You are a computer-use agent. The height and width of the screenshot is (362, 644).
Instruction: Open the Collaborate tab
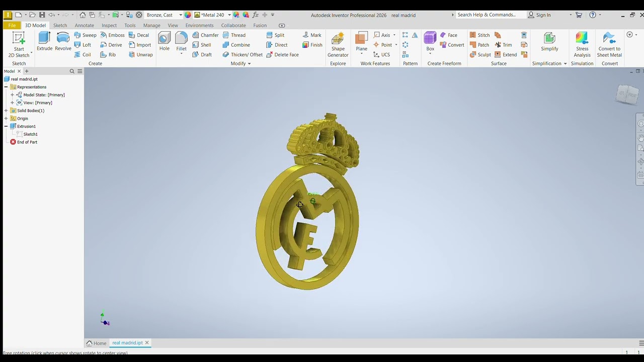(233, 25)
